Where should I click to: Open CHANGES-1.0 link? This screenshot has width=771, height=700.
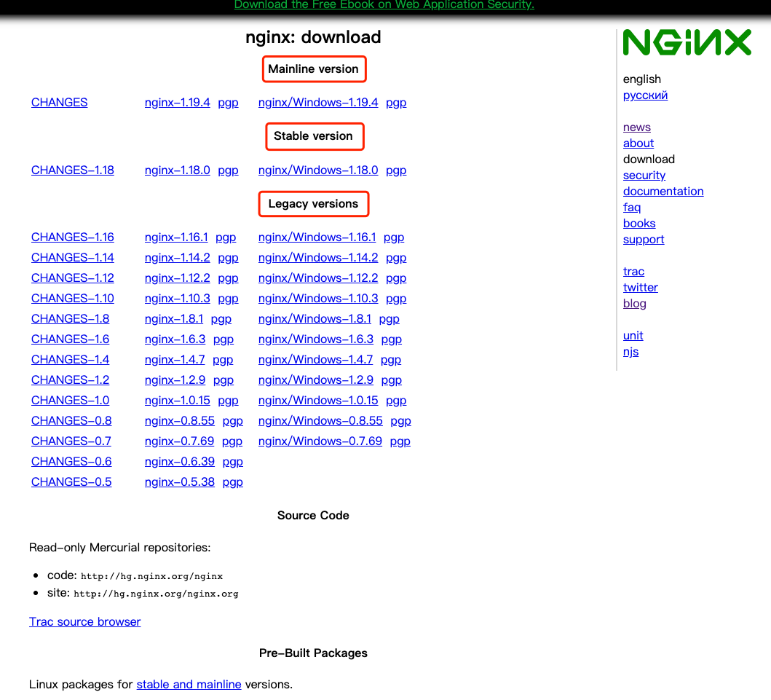click(x=71, y=401)
